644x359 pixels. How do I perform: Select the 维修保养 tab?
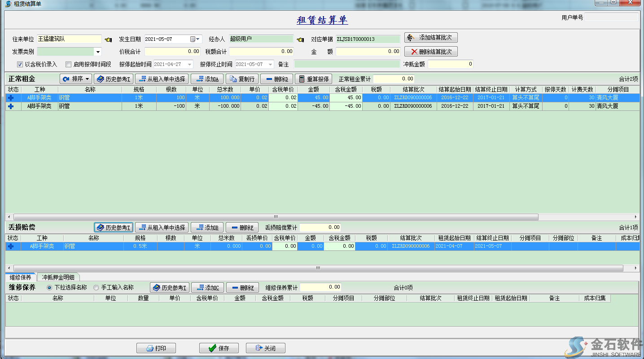tap(21, 277)
